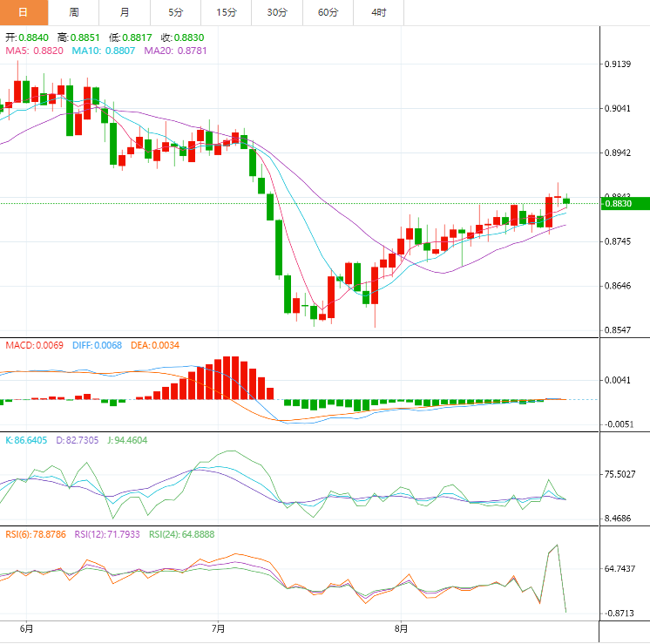Click the green 0.8830 current price tag
Viewport: 650px width, 644px height.
pos(624,204)
